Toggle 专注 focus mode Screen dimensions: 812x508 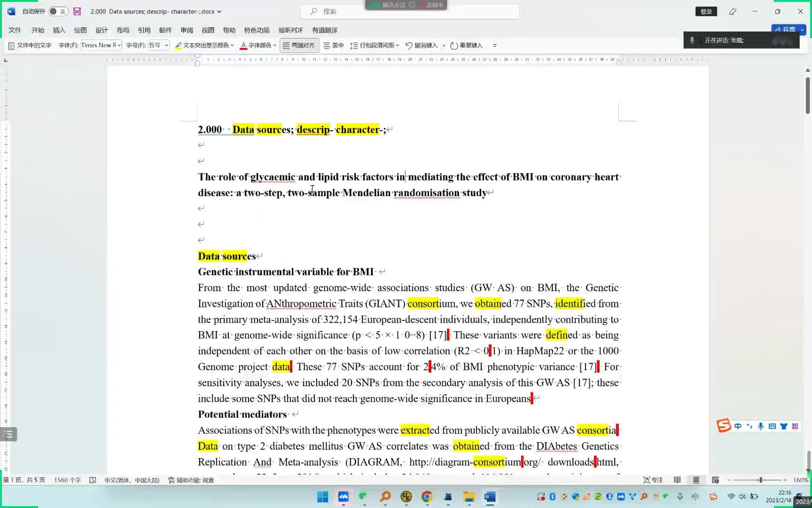(x=653, y=480)
